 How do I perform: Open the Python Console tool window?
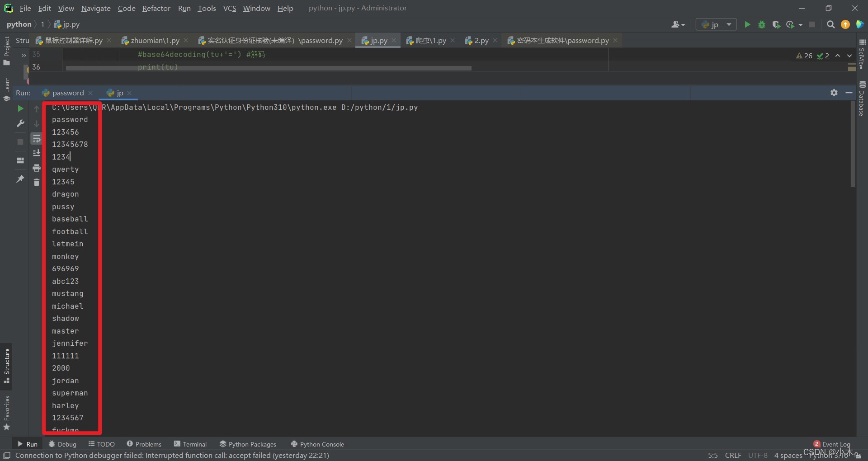click(317, 444)
